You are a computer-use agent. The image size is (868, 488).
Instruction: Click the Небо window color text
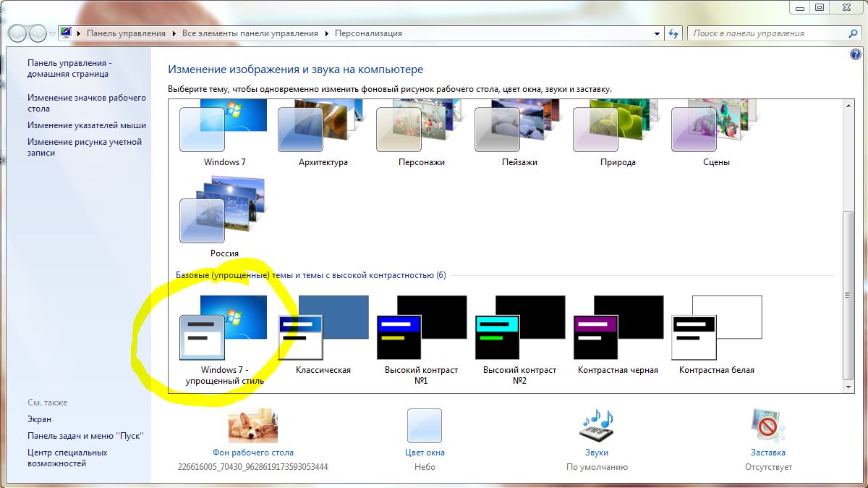(x=425, y=467)
